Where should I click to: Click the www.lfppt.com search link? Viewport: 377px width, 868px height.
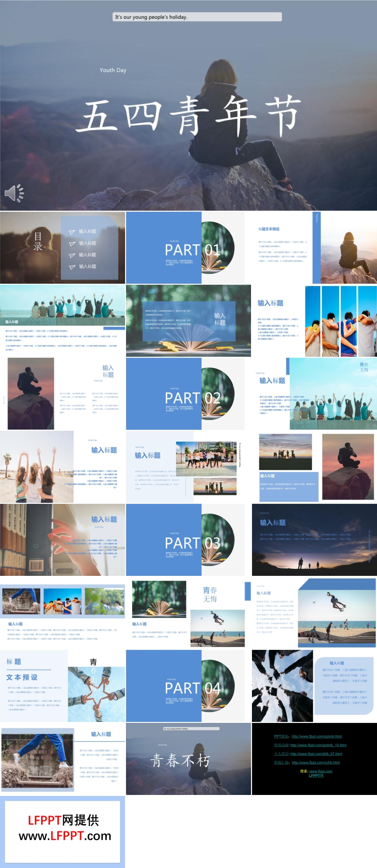320,771
